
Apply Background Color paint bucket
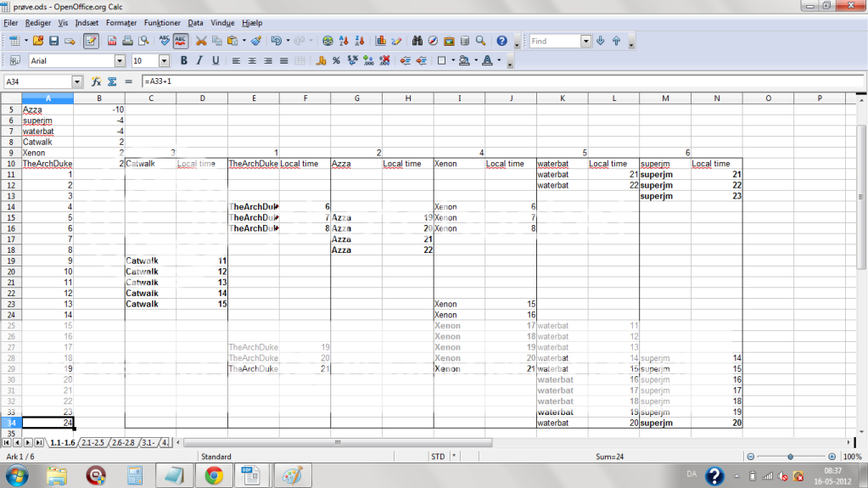coord(464,61)
